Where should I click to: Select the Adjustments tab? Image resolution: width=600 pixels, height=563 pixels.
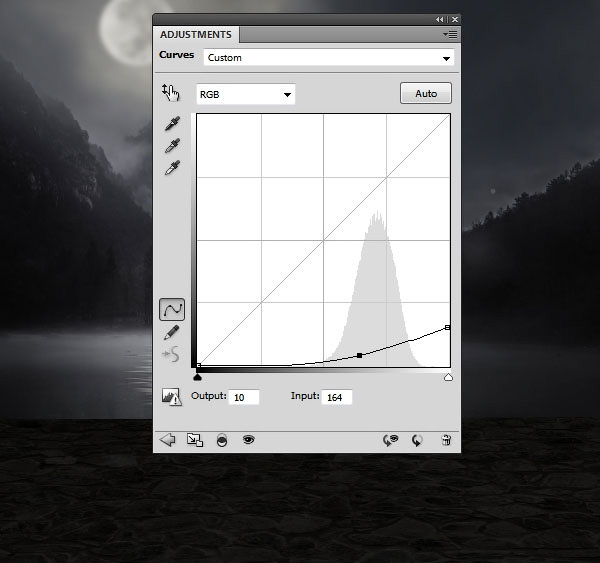tap(196, 34)
